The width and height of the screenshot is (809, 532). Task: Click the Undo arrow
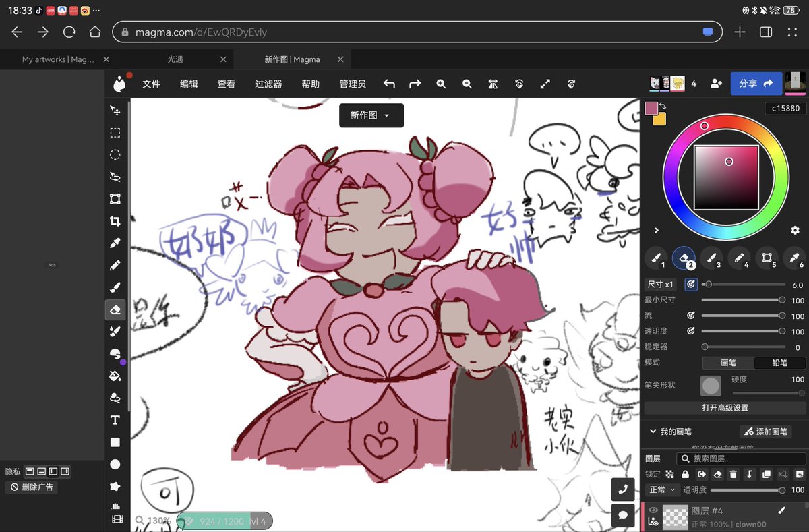pos(389,84)
